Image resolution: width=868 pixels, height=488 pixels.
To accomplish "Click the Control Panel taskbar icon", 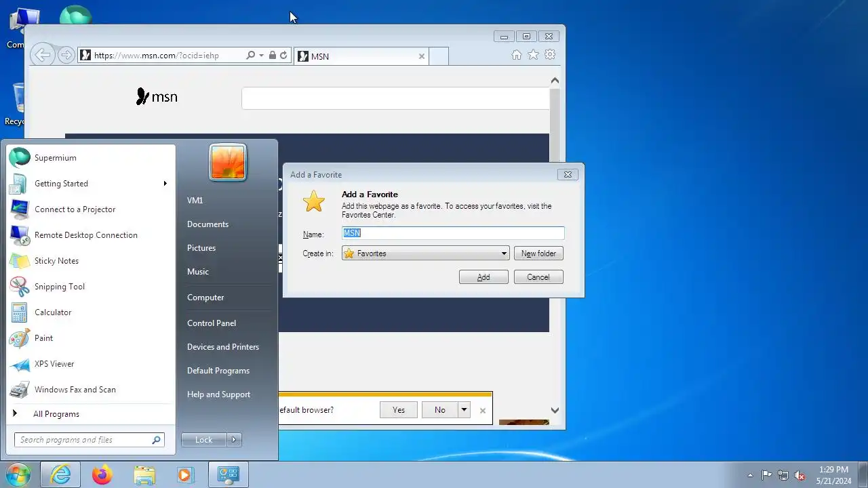I will (x=228, y=475).
